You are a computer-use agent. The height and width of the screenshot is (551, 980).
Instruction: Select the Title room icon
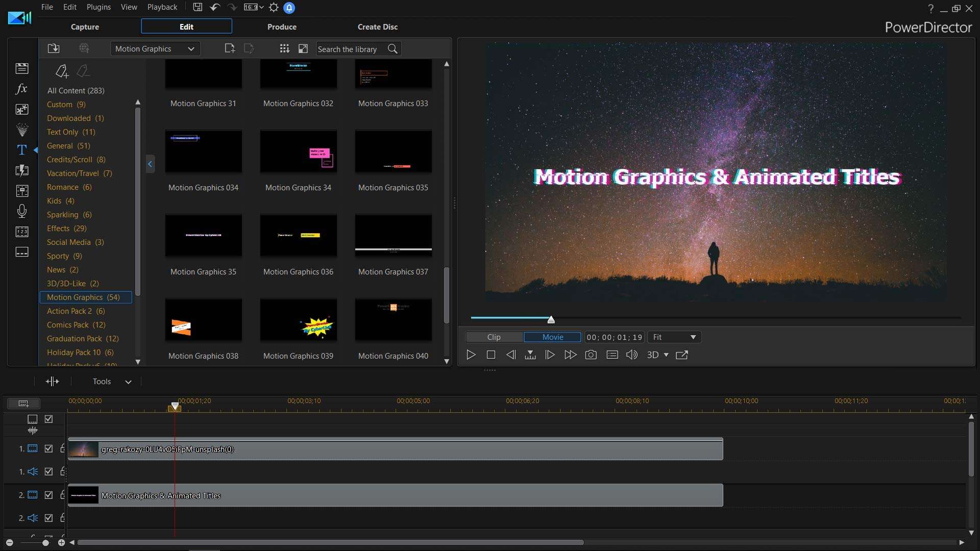[x=22, y=149]
